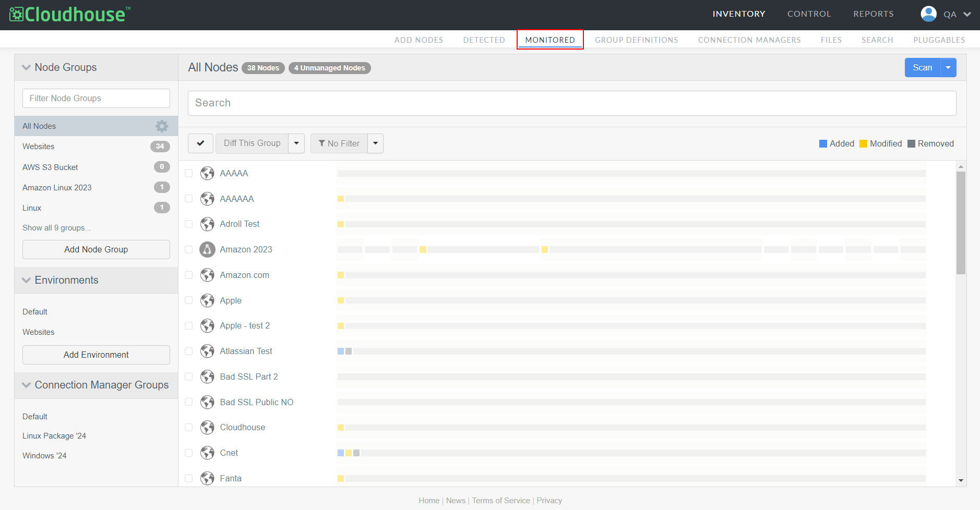Click the globe icon for AAAAAA
Screen dimensions: 980x510
(207, 199)
